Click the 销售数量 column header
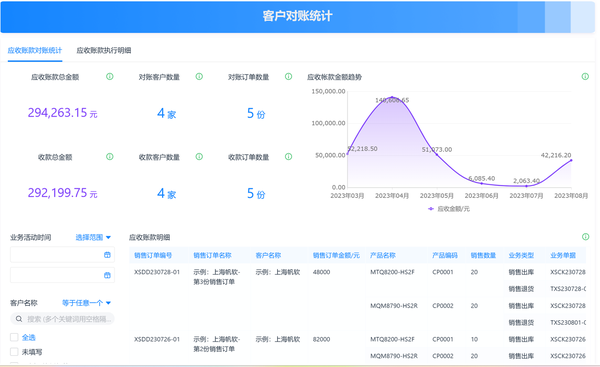The height and width of the screenshot is (367, 600). click(x=483, y=255)
